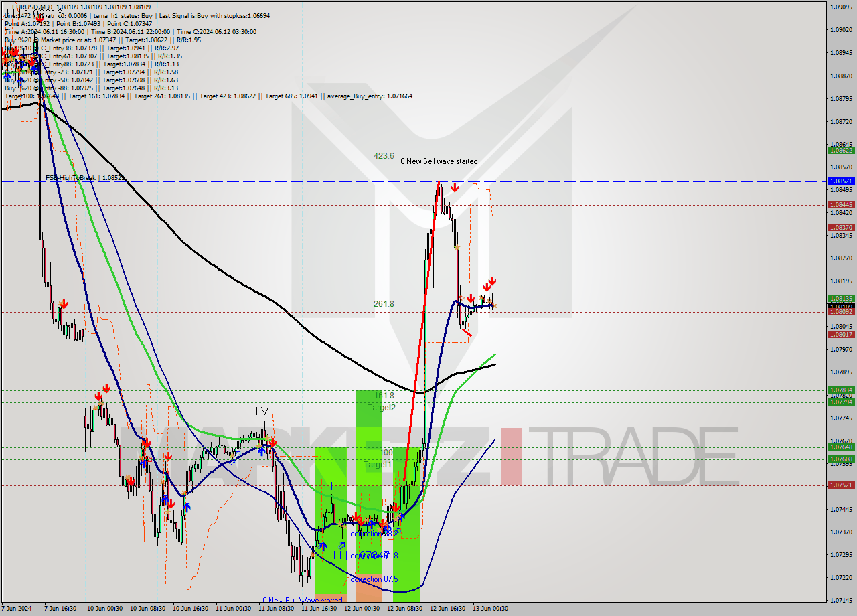Click the '12 Jun 08:30' time axis label

404,609
